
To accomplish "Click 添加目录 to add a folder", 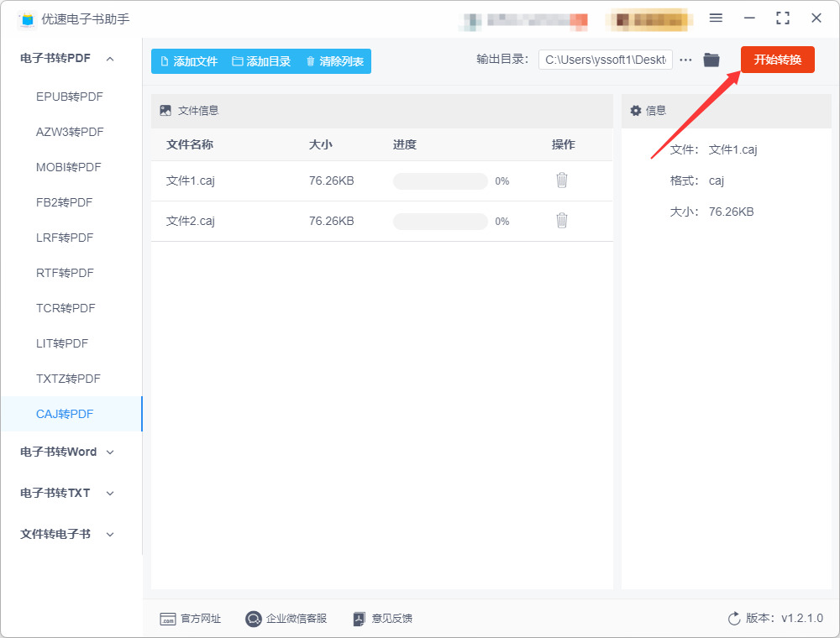I will pos(261,61).
